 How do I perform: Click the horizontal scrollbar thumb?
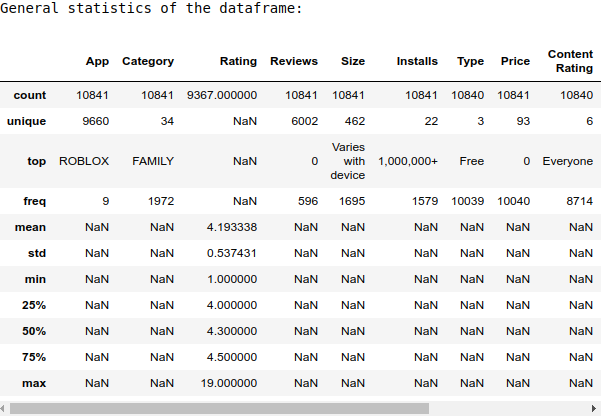point(219,408)
